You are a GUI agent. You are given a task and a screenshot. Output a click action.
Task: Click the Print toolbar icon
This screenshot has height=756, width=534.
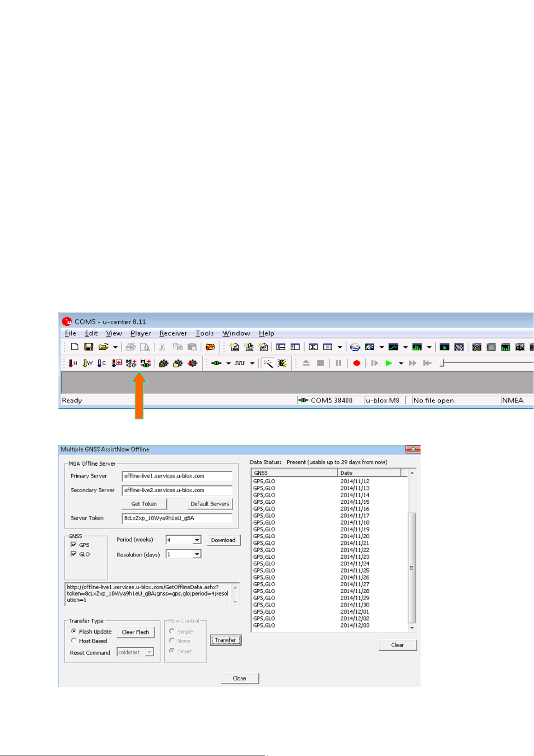tap(130, 347)
